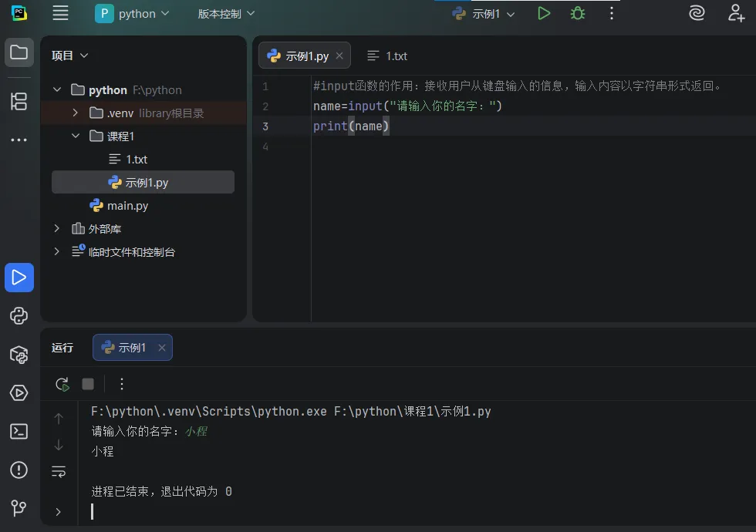Show more tool windows ellipsis

[x=19, y=140]
